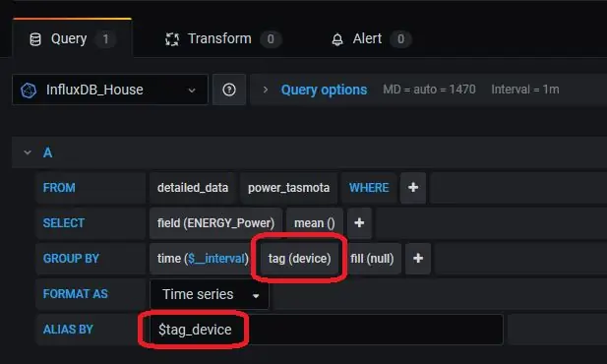Add a GROUP BY clause with plus icon
Screen dimensions: 607x364
tap(418, 259)
